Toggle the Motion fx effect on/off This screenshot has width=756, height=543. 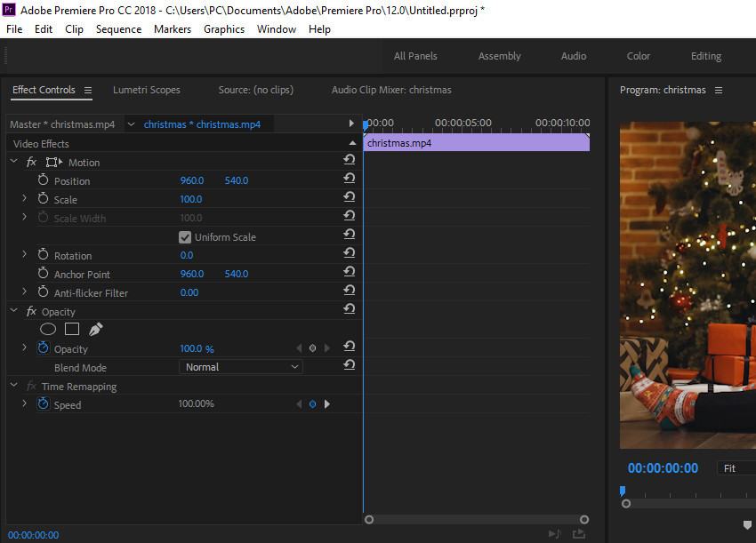click(31, 162)
